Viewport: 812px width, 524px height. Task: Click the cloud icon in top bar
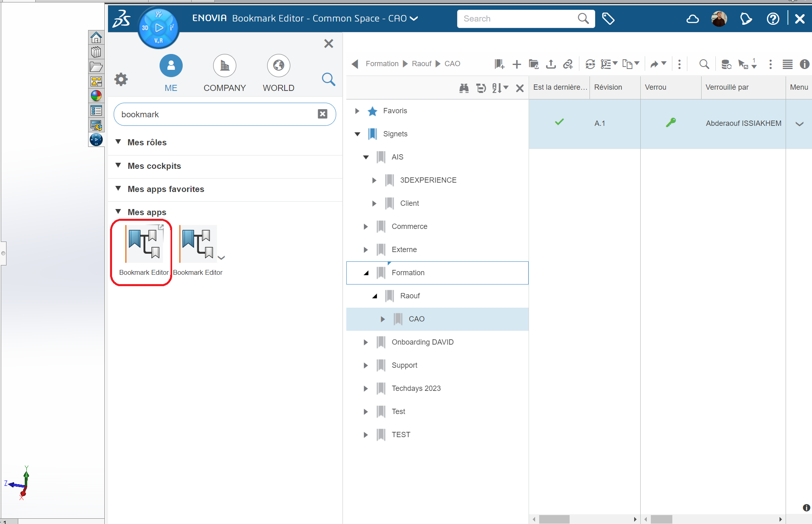click(692, 19)
